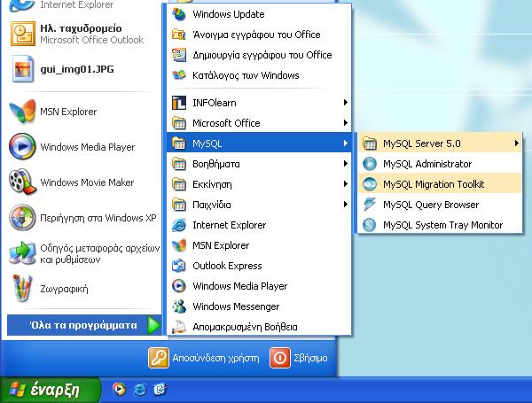
Task: Click the Περιήγηση στα Windows XP icon
Action: (x=22, y=217)
